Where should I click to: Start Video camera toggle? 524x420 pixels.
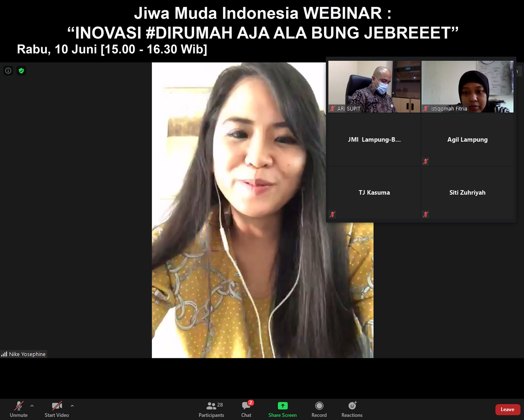pos(57,409)
